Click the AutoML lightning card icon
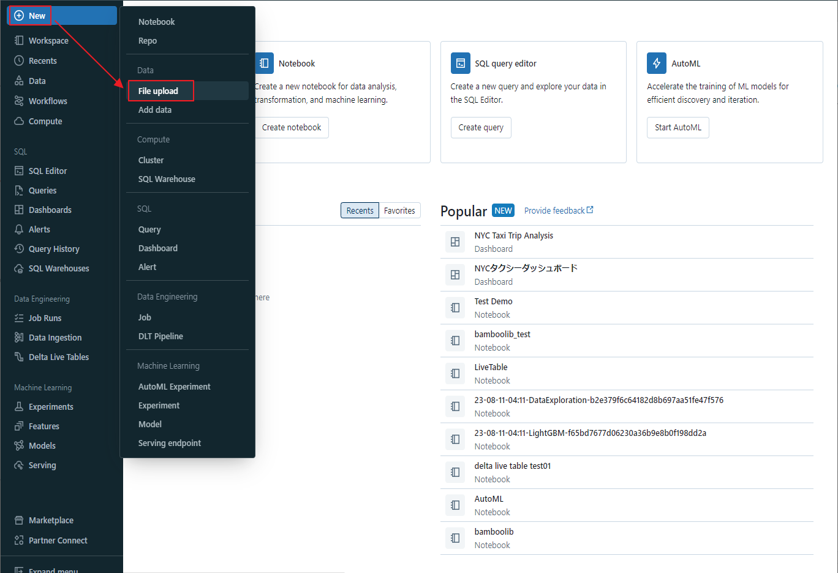Image resolution: width=838 pixels, height=573 pixels. click(x=656, y=63)
